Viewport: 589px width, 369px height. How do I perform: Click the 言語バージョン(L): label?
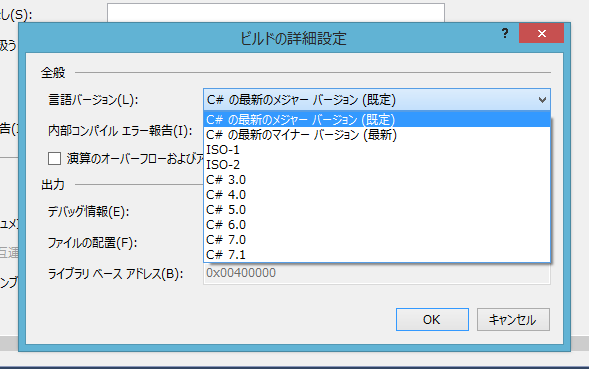click(93, 100)
